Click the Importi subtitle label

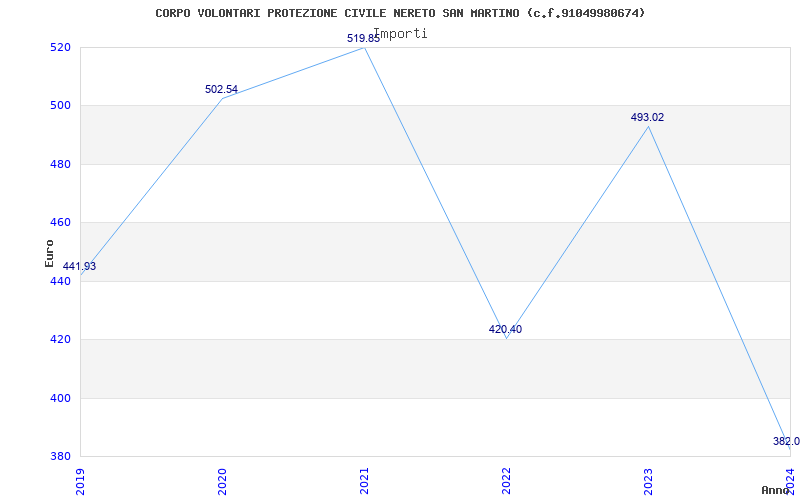tap(400, 34)
